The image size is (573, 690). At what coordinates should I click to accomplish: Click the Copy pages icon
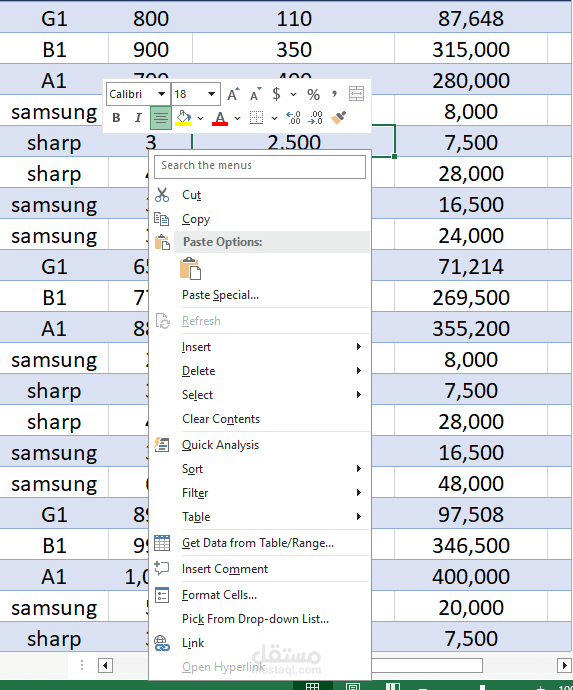pyautogui.click(x=162, y=219)
